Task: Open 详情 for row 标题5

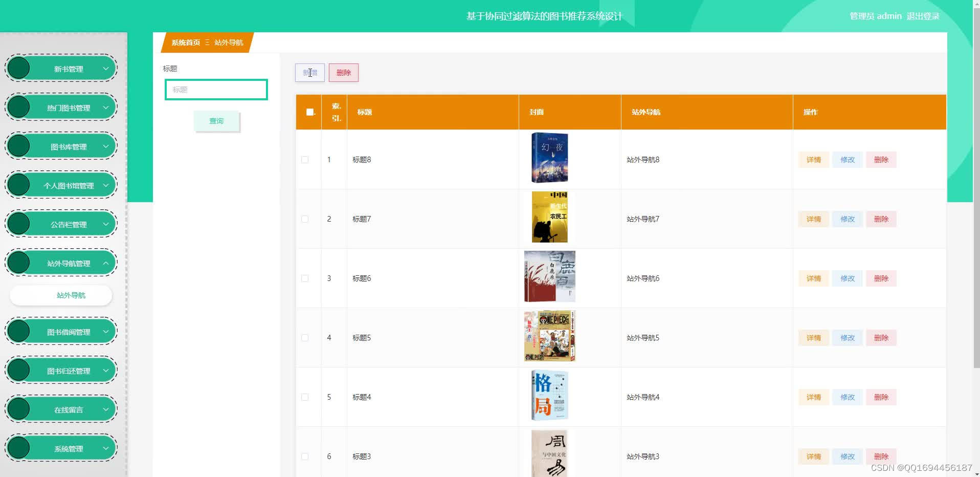Action: [x=814, y=338]
